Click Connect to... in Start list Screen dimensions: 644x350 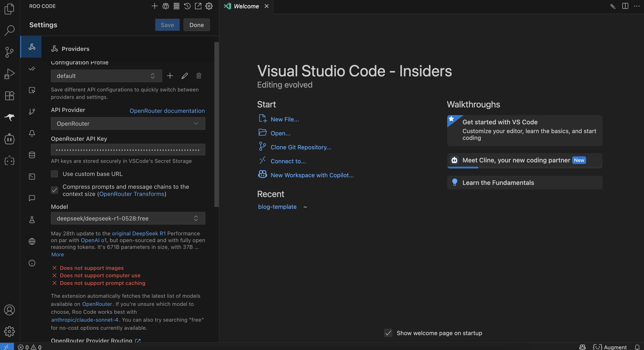point(288,161)
